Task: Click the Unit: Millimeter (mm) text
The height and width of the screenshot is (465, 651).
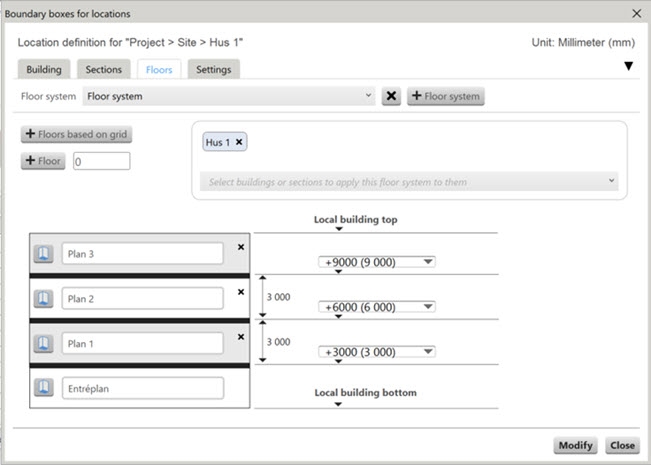Action: tap(583, 42)
